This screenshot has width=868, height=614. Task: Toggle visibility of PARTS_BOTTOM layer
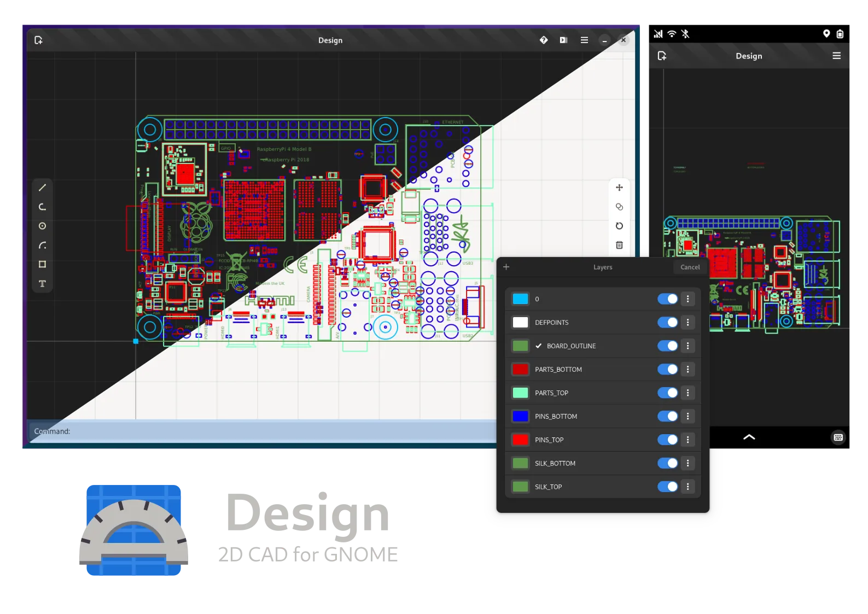pos(667,369)
